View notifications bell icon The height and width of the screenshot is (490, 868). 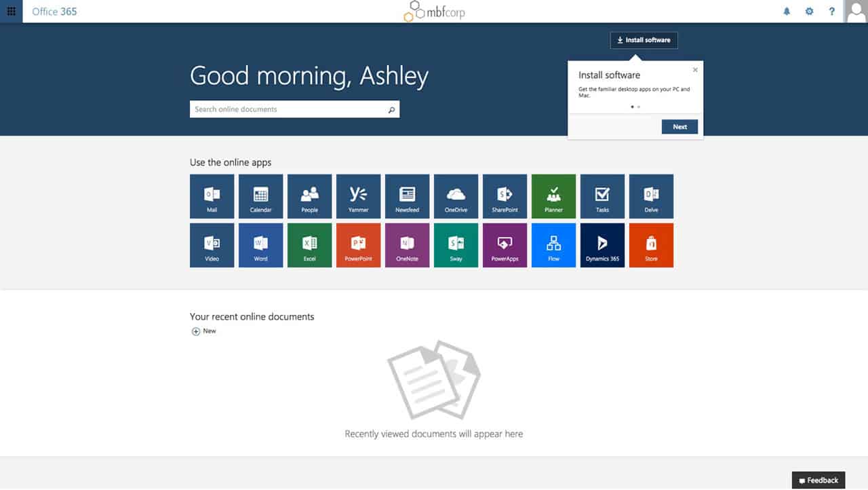pyautogui.click(x=787, y=12)
